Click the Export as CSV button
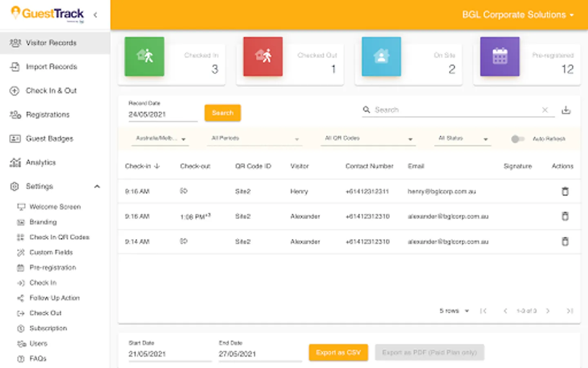The width and height of the screenshot is (588, 368). point(339,352)
